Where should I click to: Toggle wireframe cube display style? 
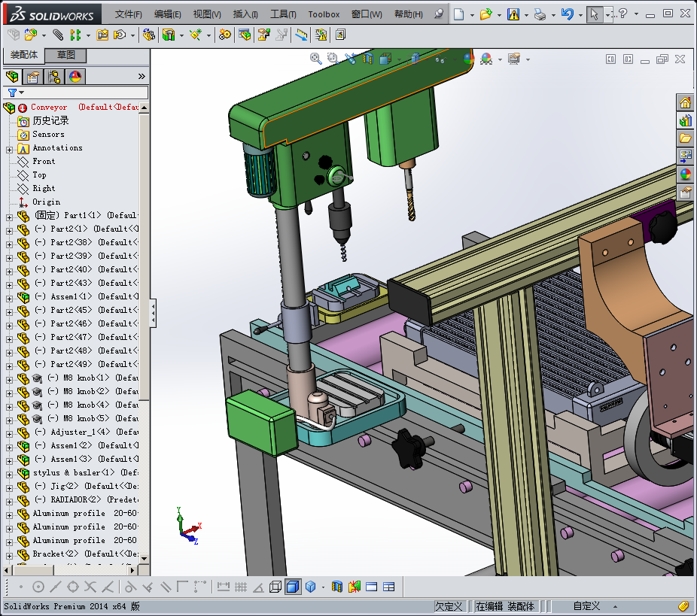click(275, 587)
